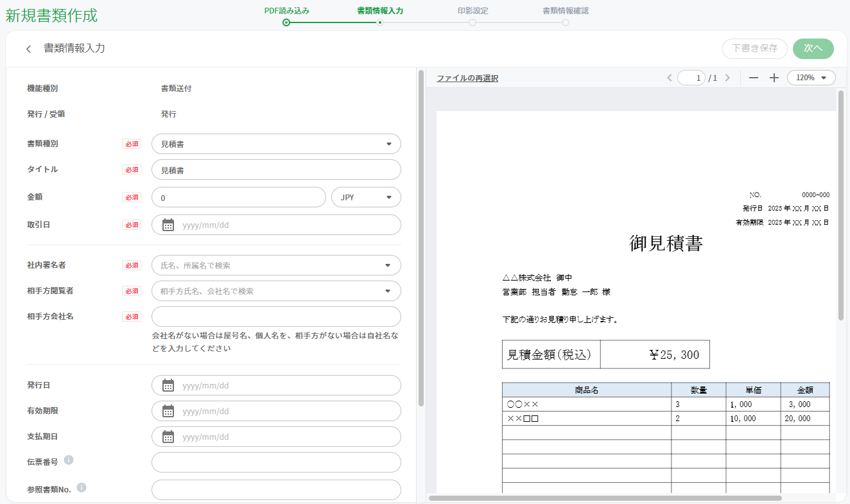Click the 次へ button
850x504 pixels.
coord(813,49)
